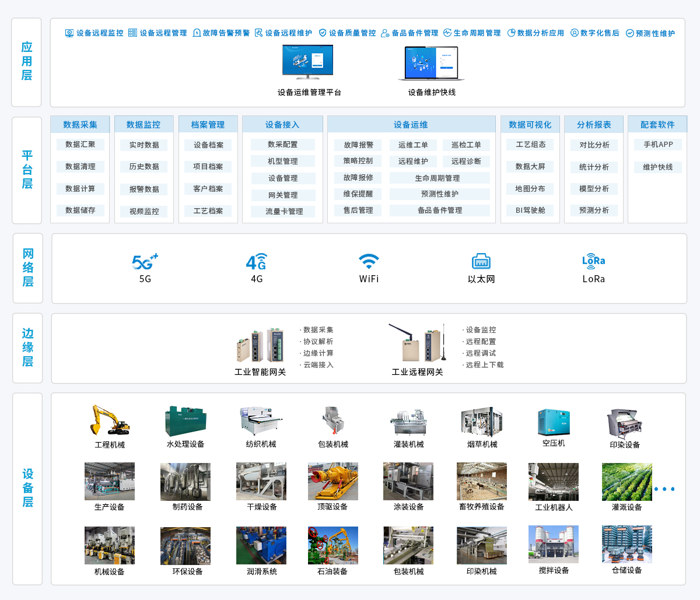
Task: Select the WiFi icon
Action: (369, 261)
